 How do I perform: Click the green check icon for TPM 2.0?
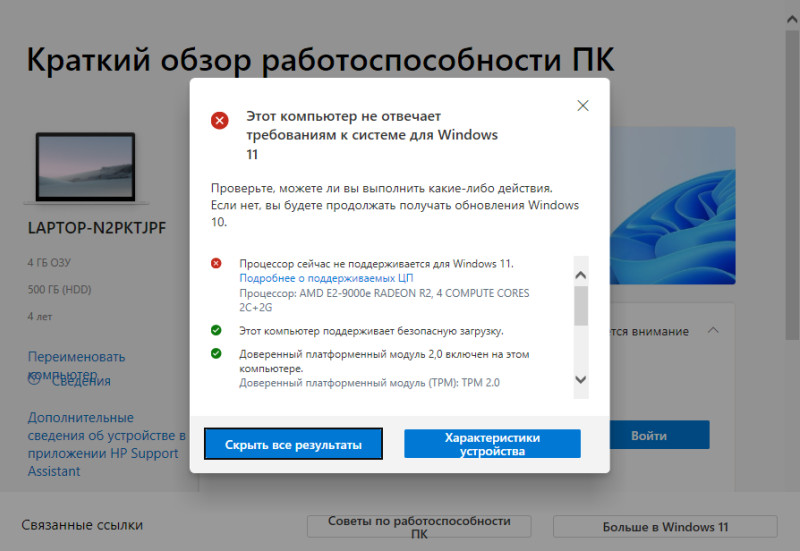(x=216, y=353)
